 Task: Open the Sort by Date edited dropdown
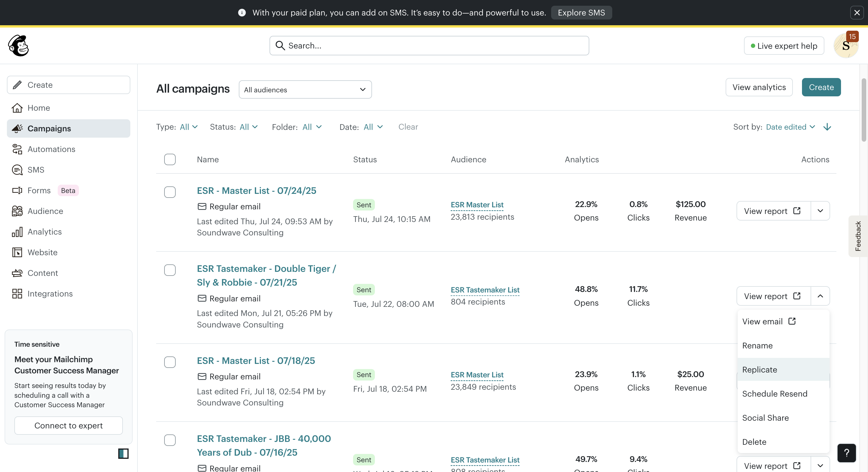[790, 127]
